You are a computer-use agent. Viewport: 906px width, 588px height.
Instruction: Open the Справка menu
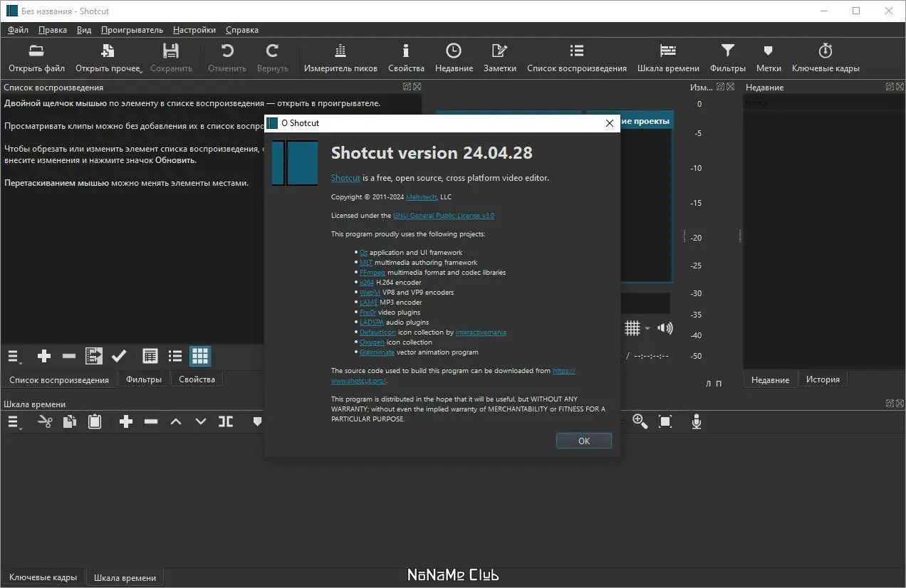[242, 30]
